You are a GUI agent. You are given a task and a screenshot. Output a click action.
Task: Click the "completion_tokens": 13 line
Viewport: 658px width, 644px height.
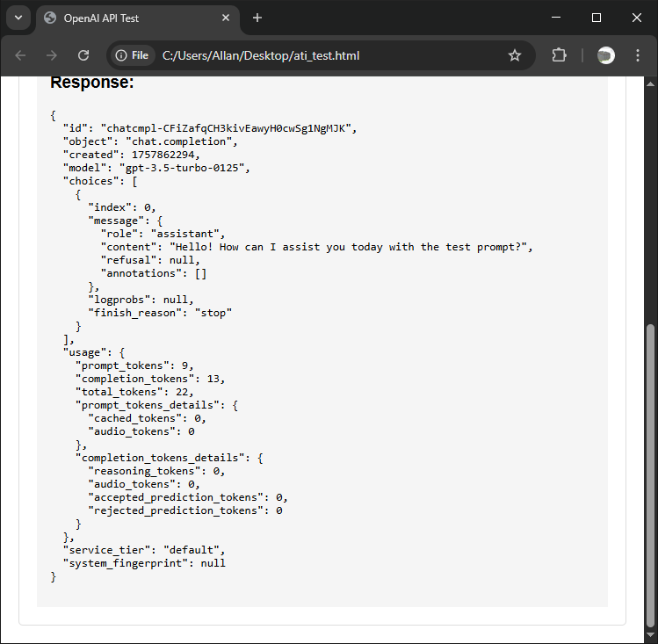[x=150, y=379]
